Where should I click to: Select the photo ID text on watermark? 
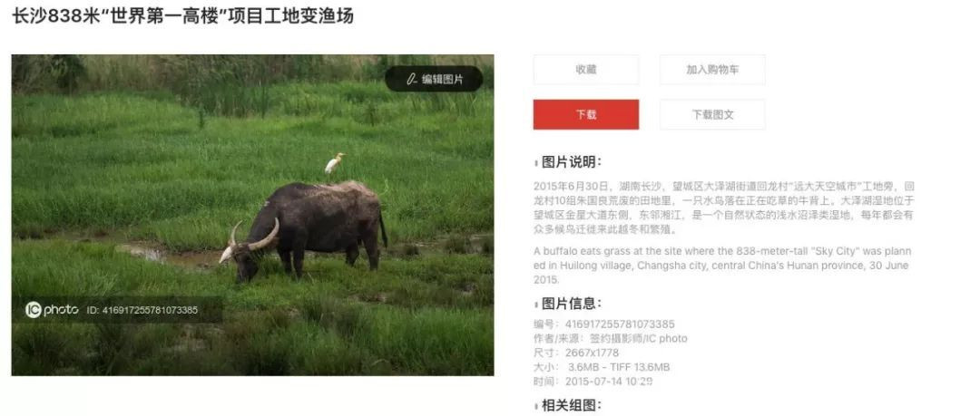142,310
